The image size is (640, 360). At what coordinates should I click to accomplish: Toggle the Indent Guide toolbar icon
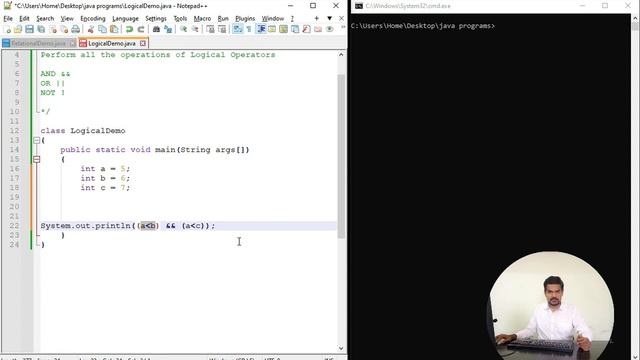pyautogui.click(x=260, y=29)
